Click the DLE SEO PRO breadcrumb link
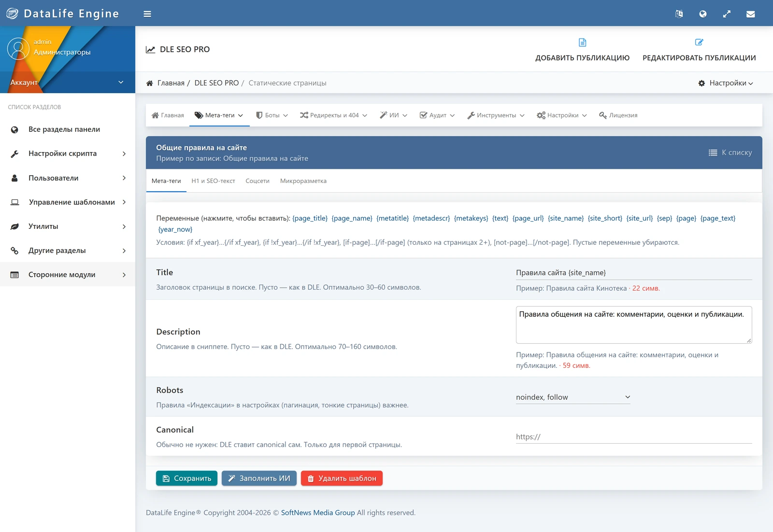773x532 pixels. [216, 83]
